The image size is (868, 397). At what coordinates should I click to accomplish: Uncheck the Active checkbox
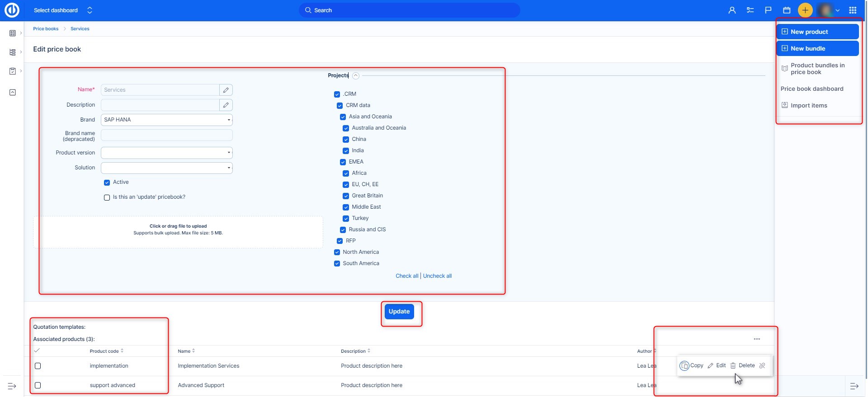(107, 182)
